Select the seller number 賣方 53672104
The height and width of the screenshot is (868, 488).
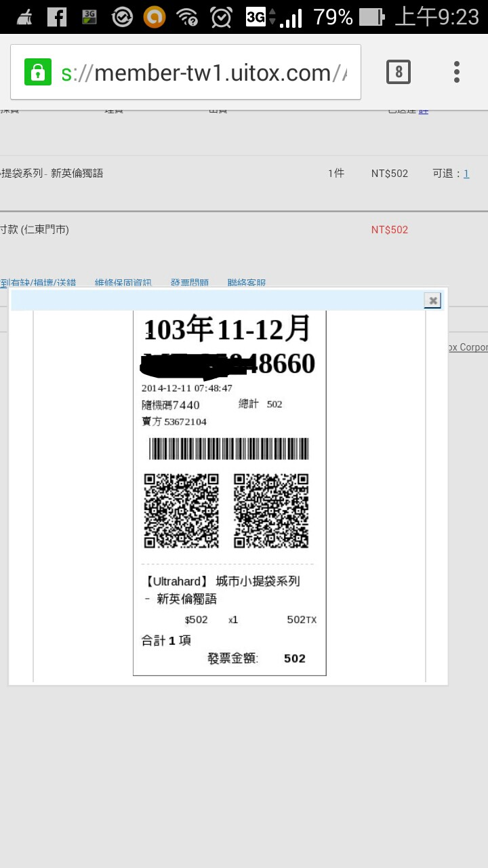(174, 422)
